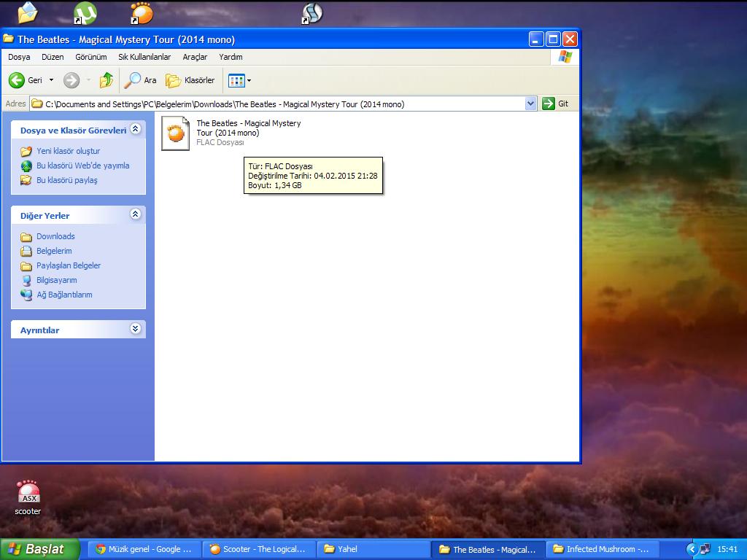Go to Belgelerim in sidebar
The height and width of the screenshot is (560, 747).
[x=54, y=251]
